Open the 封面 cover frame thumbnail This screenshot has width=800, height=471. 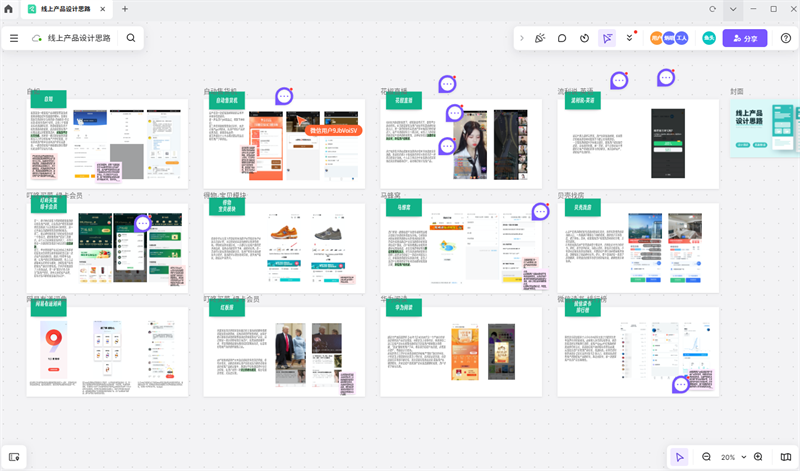pos(764,130)
